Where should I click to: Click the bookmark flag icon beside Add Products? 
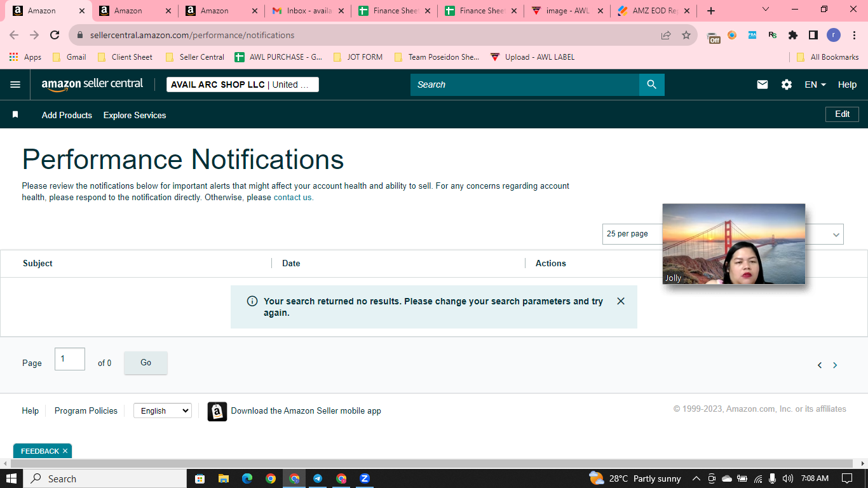point(15,115)
